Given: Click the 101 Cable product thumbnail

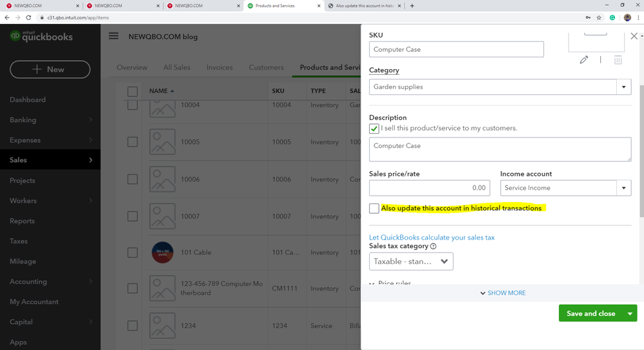Looking at the screenshot, I should pos(162,252).
